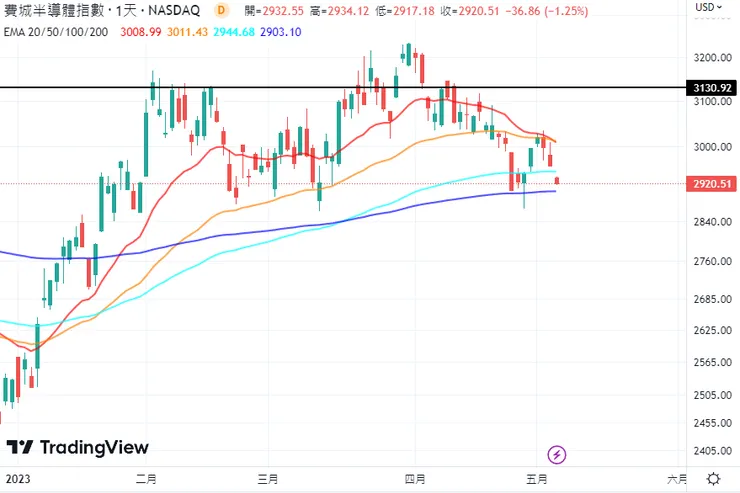Click the EMA 20/50/100/200 indicator label
740x493 pixels.
[56, 32]
